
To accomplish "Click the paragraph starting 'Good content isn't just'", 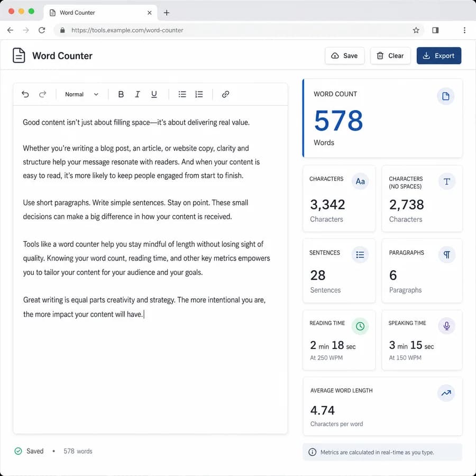I will point(136,122).
